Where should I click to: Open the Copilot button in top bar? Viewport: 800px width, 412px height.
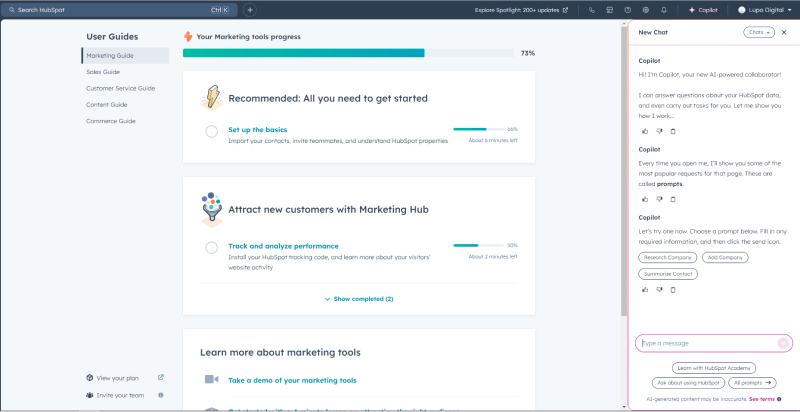pos(703,10)
